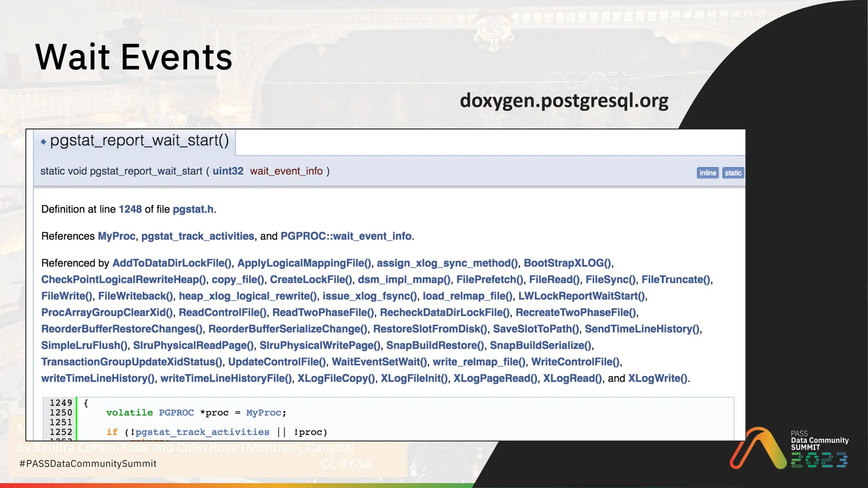Click the diamond icon before pgstat_report_wait_start()
The width and height of the screenshot is (868, 488).
tap(43, 142)
